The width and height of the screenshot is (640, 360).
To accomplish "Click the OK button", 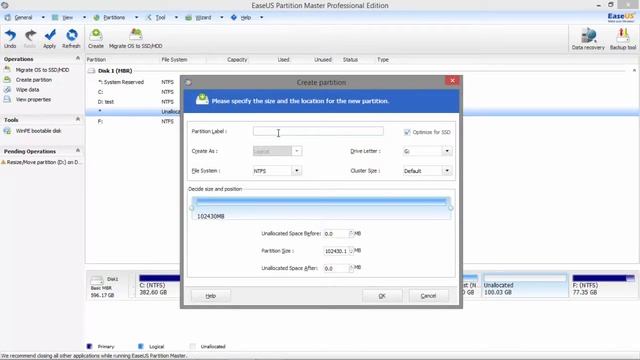I will [x=382, y=296].
